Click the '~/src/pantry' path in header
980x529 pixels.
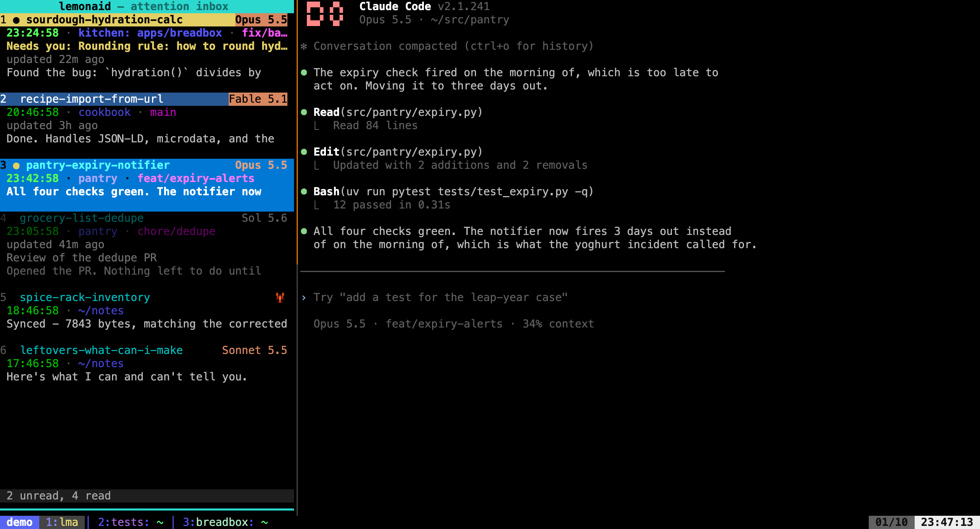point(470,20)
